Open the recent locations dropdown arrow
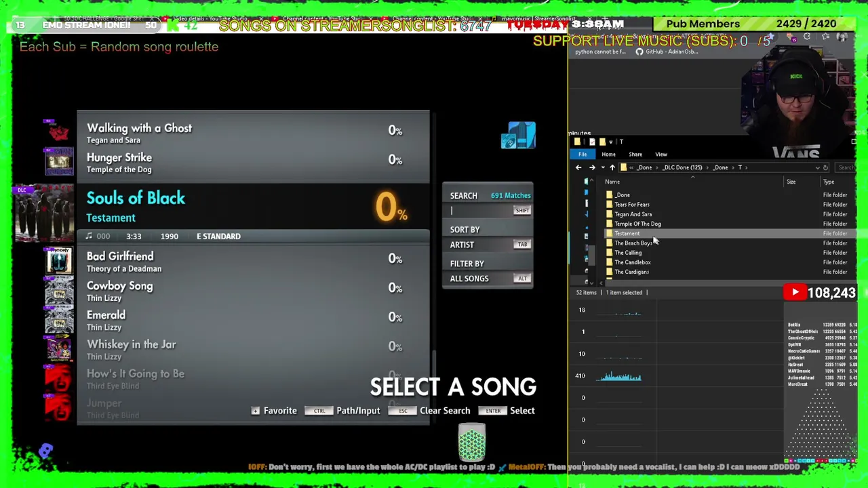Screen dimensions: 868x488 tap(601, 167)
